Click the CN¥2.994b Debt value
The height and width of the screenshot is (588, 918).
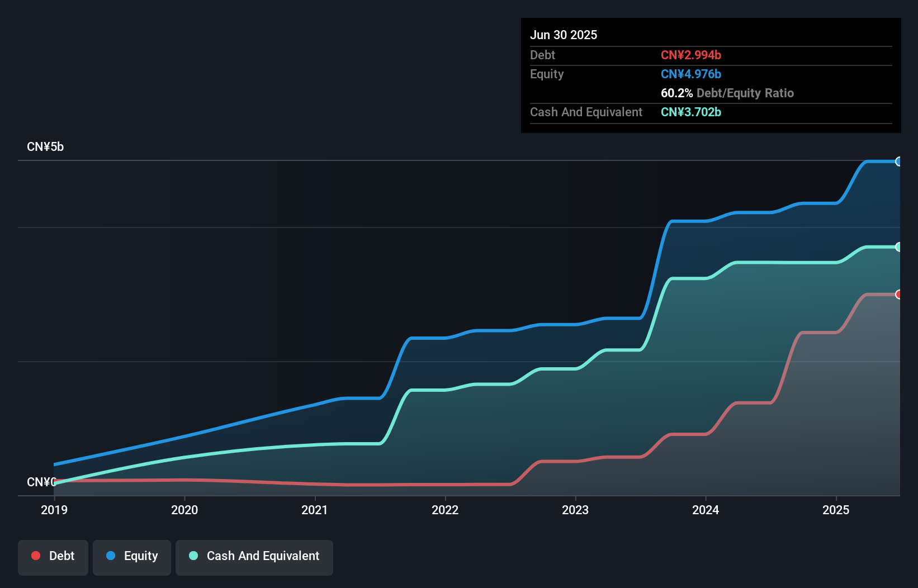point(691,55)
